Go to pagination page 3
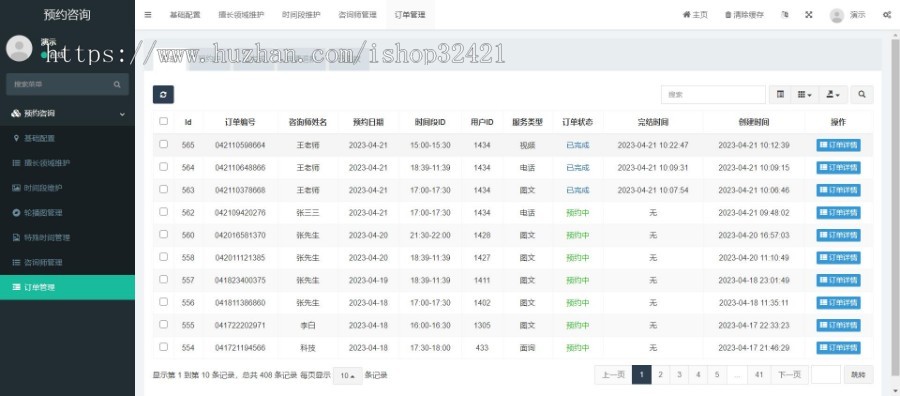 pos(679,375)
